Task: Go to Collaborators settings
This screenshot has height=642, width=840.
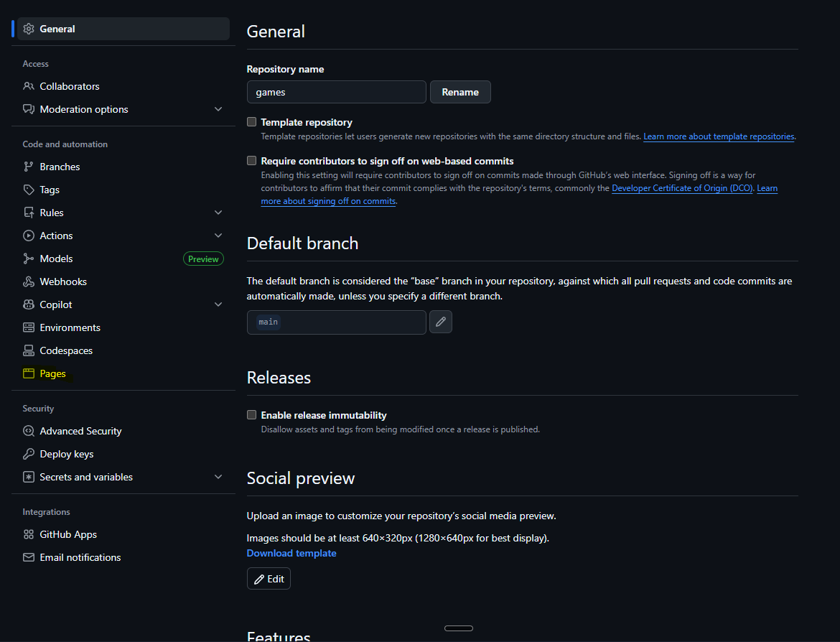Action: [x=69, y=86]
